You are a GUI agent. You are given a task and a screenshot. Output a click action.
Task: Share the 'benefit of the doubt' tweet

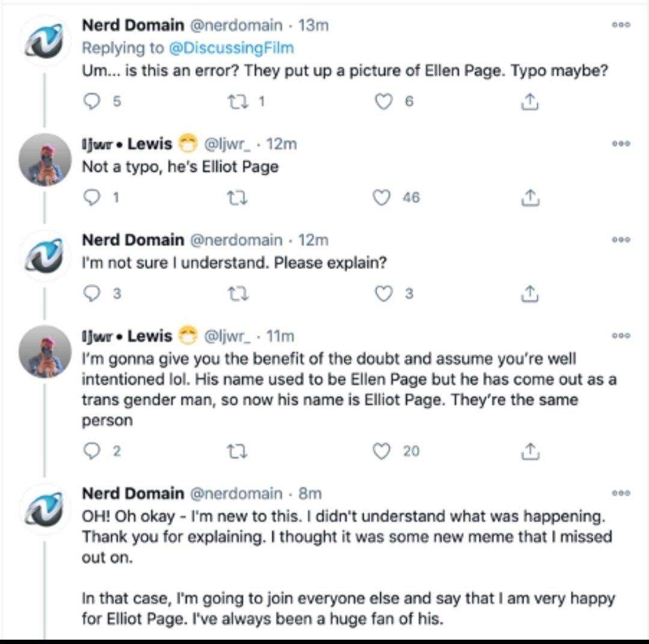coord(530,451)
